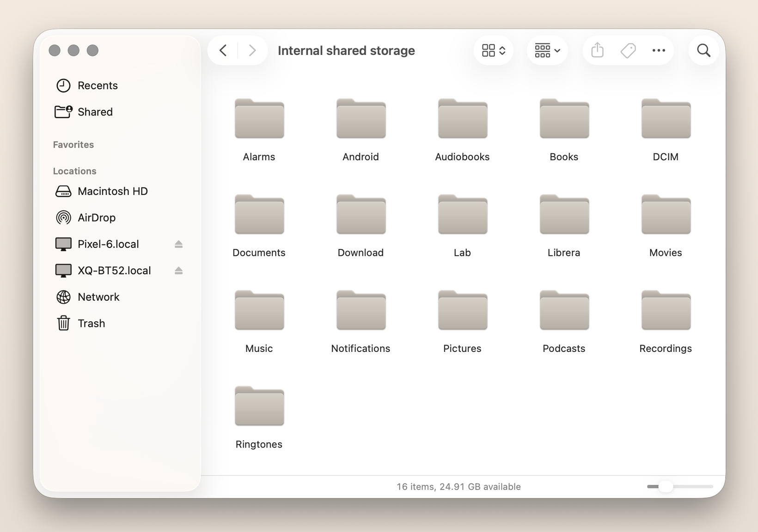Click the icon size slider
758x532 pixels.
tap(680, 486)
